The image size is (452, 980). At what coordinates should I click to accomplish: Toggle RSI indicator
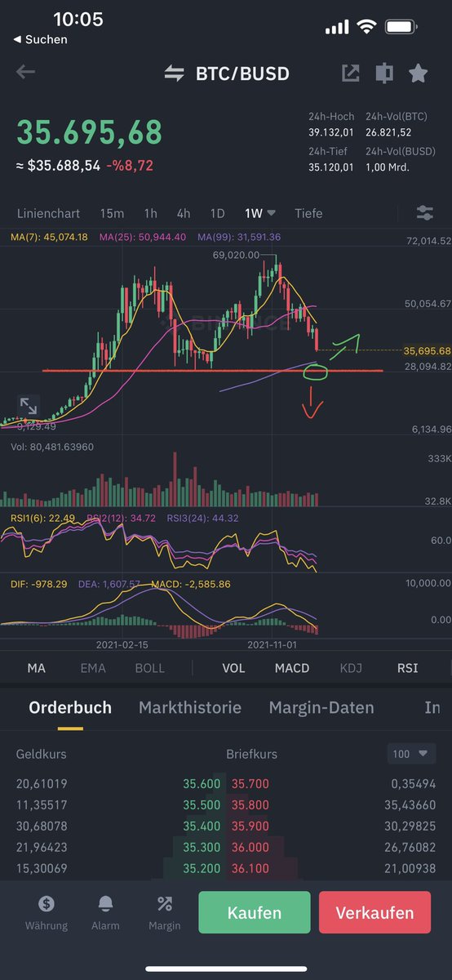(x=407, y=668)
